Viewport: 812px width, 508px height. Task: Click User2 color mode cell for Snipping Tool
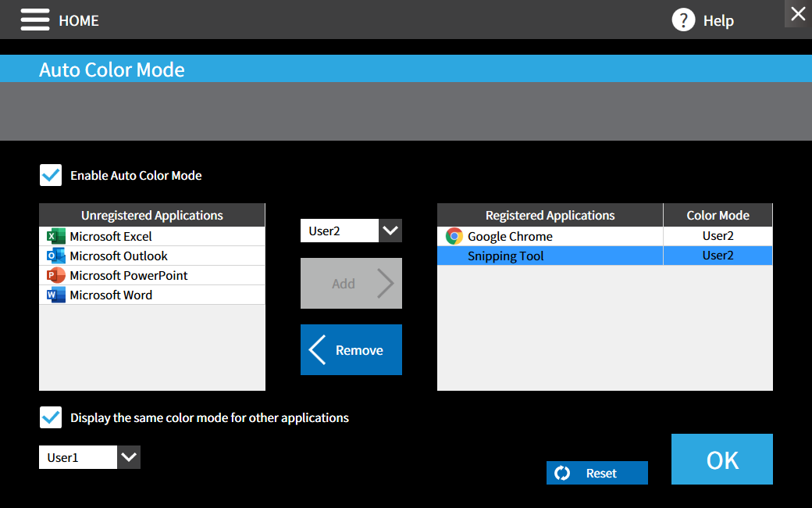tap(718, 256)
